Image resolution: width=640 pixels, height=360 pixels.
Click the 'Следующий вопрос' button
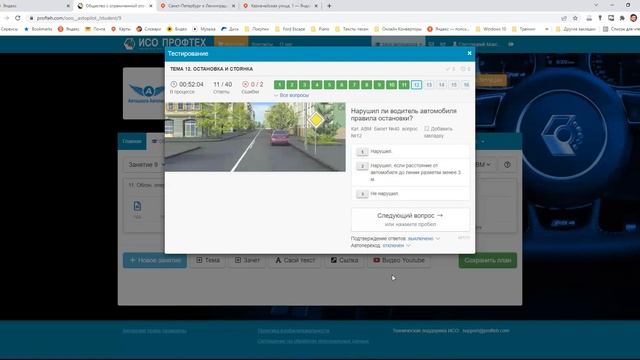410,219
